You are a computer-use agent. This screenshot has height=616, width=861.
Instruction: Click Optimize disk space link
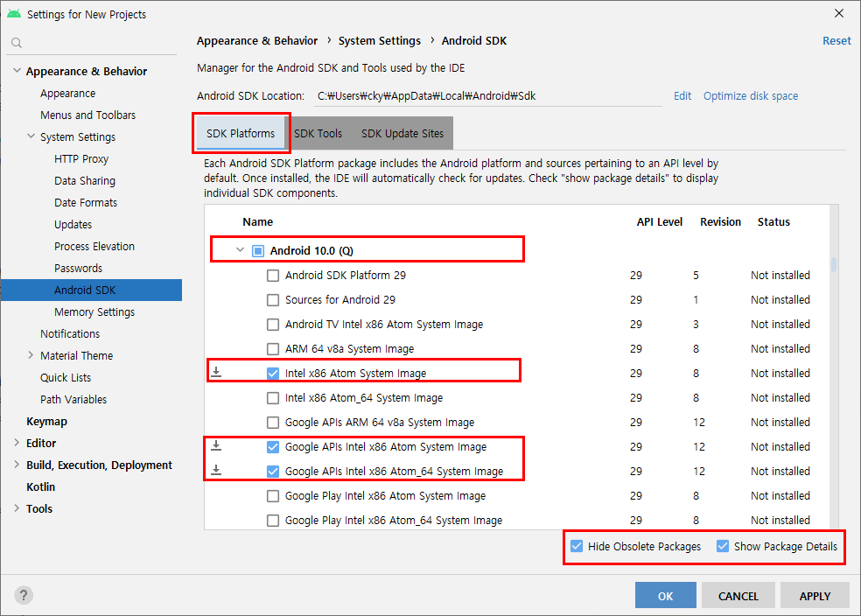tap(751, 95)
